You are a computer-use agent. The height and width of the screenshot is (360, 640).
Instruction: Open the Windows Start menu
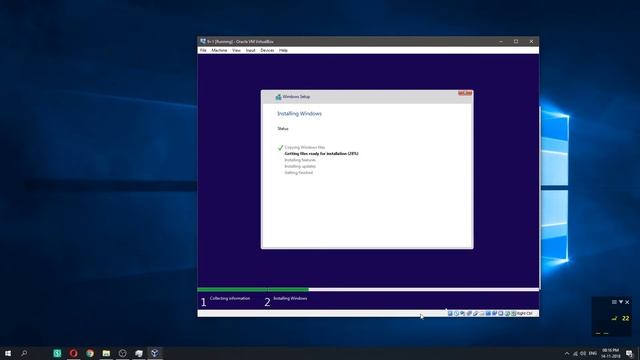(x=8, y=353)
